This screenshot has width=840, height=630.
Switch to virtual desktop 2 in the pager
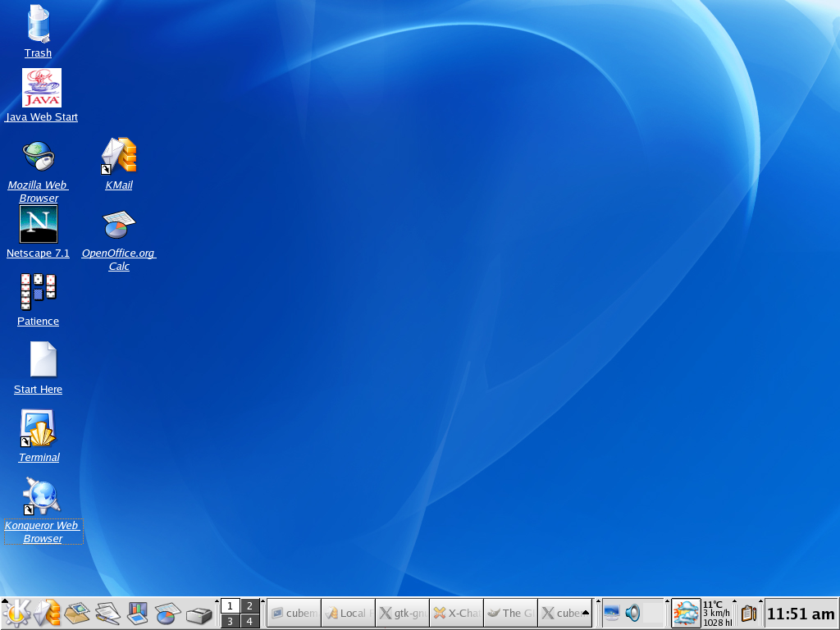tap(249, 606)
